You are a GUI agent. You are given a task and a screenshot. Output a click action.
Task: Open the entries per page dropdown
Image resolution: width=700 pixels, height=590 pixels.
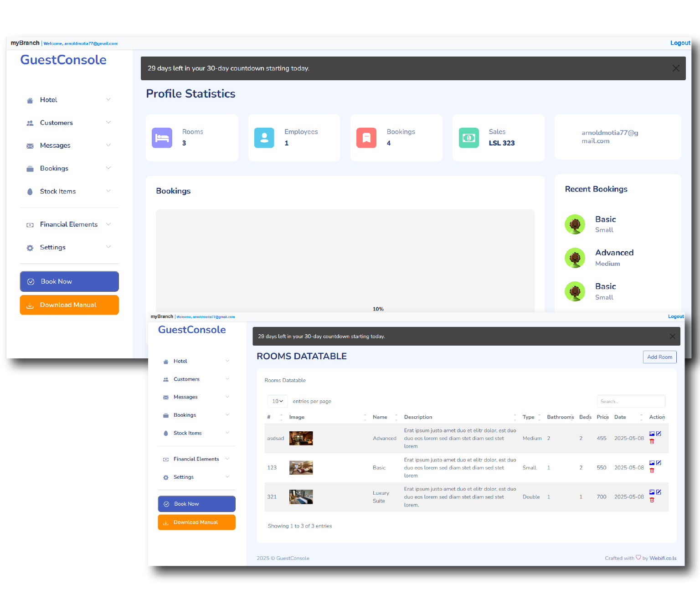pos(278,401)
